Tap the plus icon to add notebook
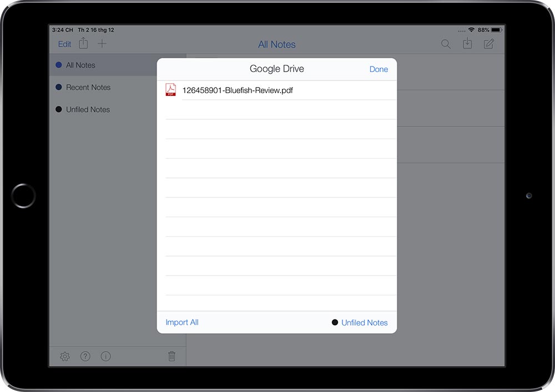Image resolution: width=555 pixels, height=392 pixels. 102,44
